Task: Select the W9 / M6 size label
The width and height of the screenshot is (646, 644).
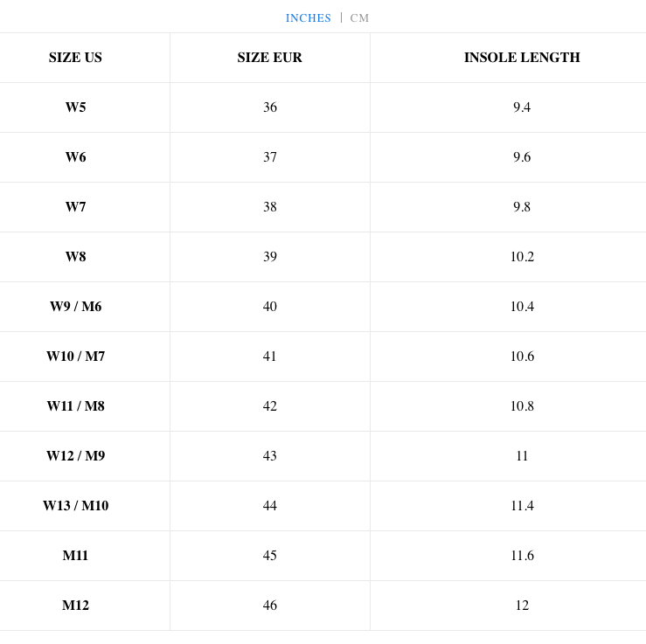Action: [75, 307]
